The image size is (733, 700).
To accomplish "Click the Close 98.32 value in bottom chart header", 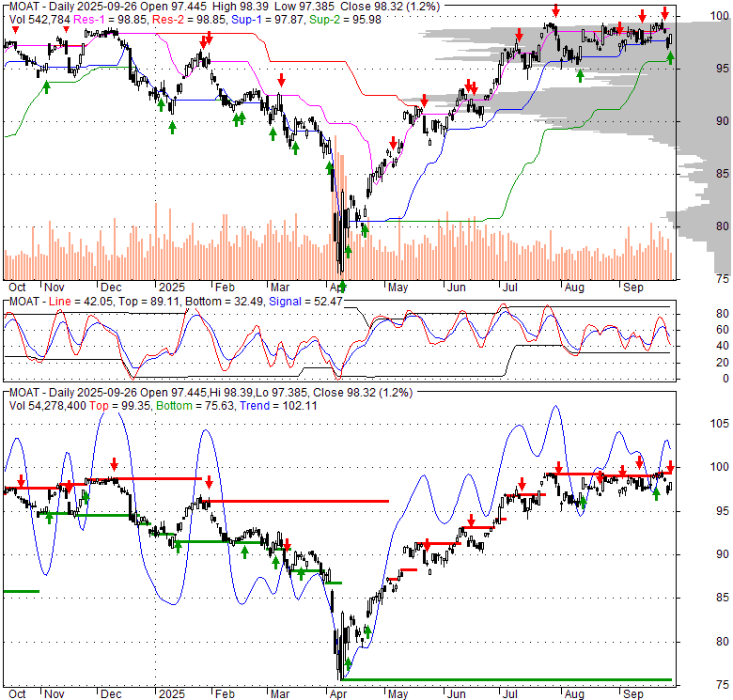I will tap(344, 393).
